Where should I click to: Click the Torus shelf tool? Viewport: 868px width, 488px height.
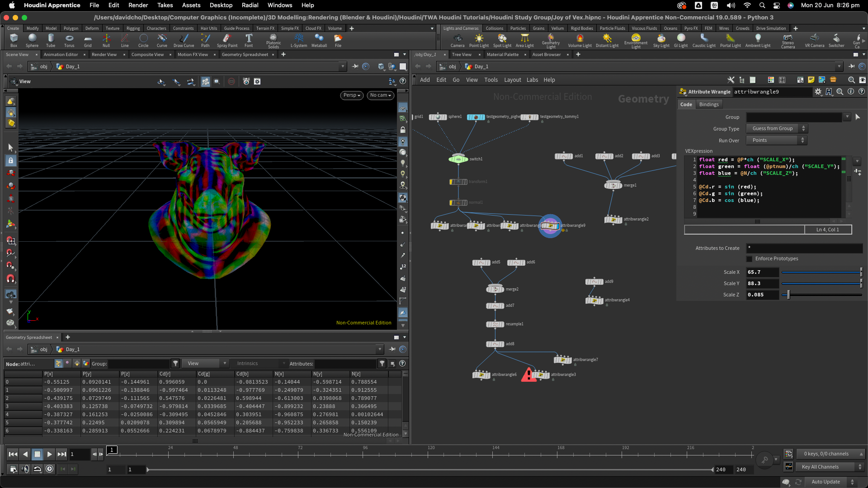(x=69, y=40)
